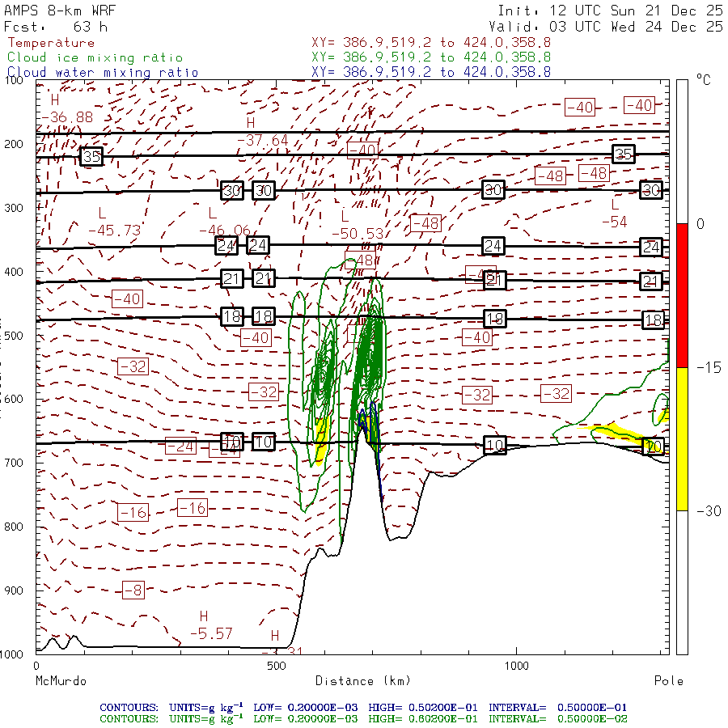Viewport: 728px width, 728px height.
Task: Click the blue CONTOURS units line at the bottom
Action: pyautogui.click(x=363, y=708)
